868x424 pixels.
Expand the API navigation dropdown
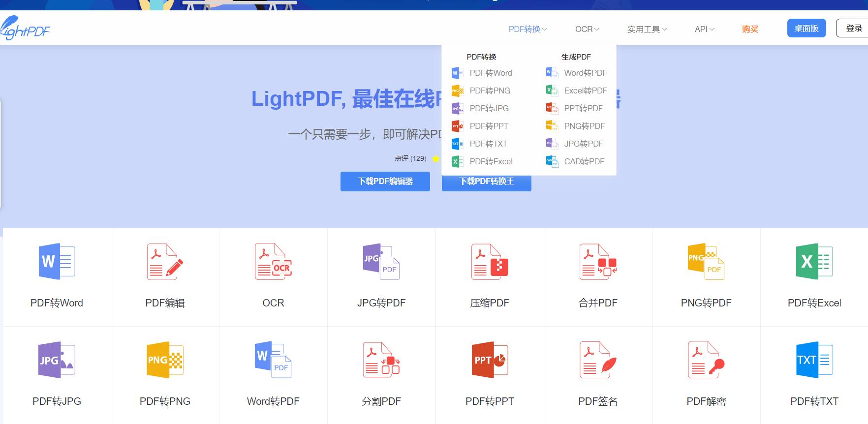tap(704, 29)
